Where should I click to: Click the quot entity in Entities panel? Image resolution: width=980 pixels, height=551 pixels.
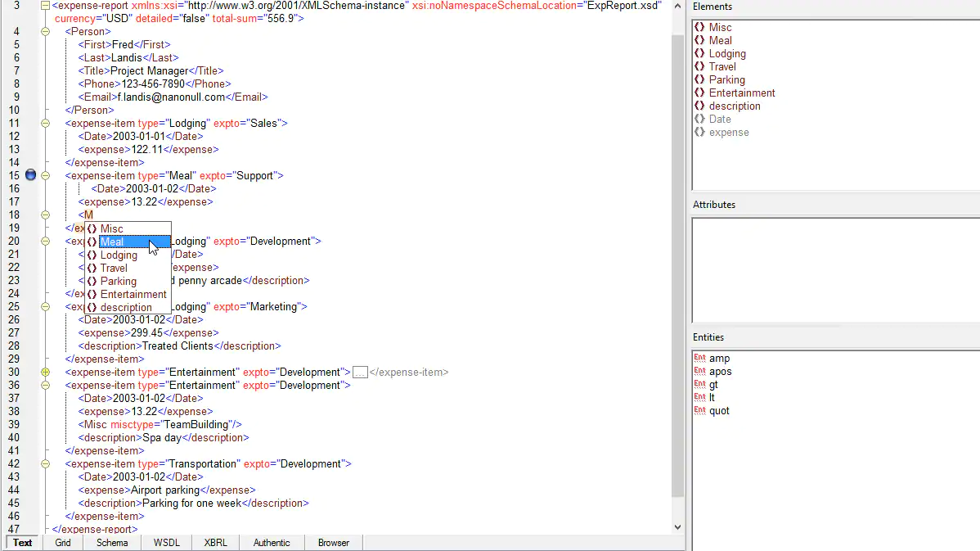(720, 410)
